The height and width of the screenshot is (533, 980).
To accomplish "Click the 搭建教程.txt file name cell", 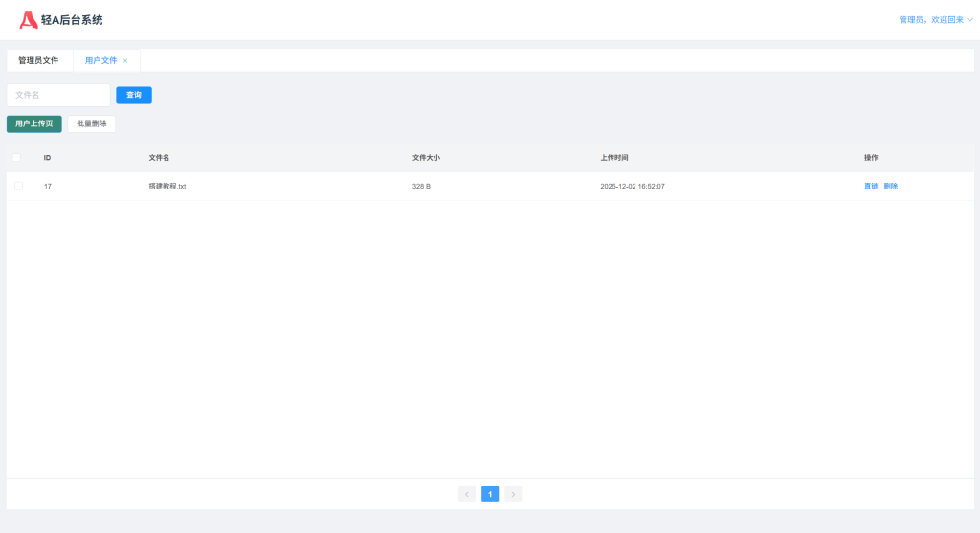I will [167, 186].
